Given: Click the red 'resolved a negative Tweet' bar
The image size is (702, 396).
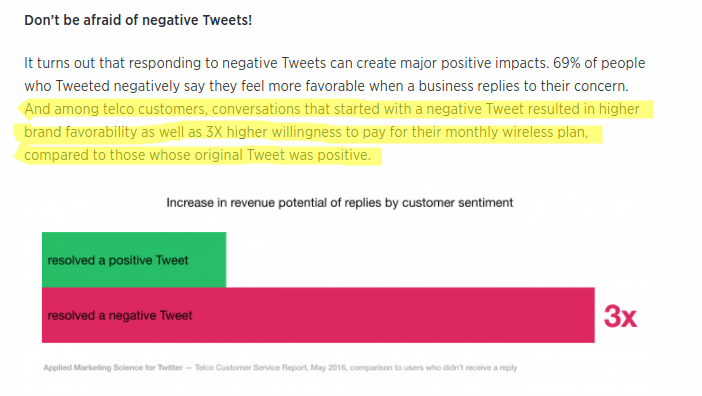Looking at the screenshot, I should [318, 315].
